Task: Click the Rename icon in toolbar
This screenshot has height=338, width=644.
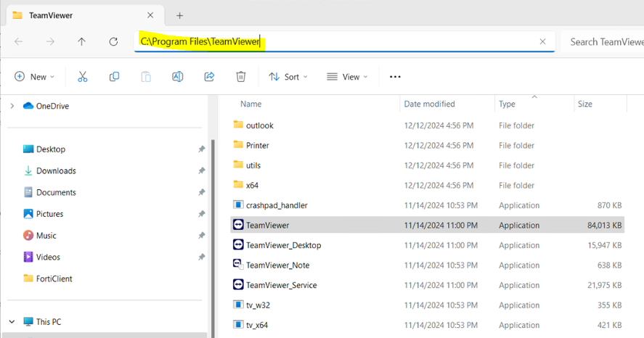Action: pyautogui.click(x=177, y=77)
